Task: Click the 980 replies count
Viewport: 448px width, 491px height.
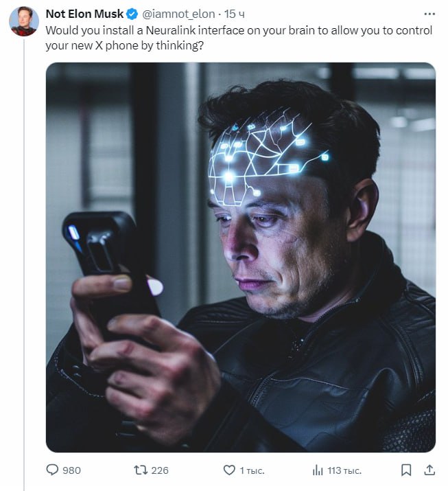Action: [x=71, y=470]
